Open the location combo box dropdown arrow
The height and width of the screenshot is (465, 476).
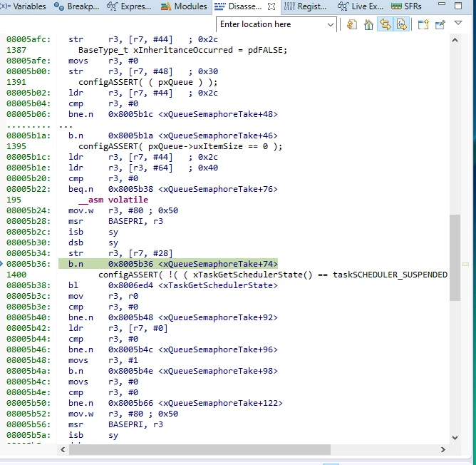331,25
